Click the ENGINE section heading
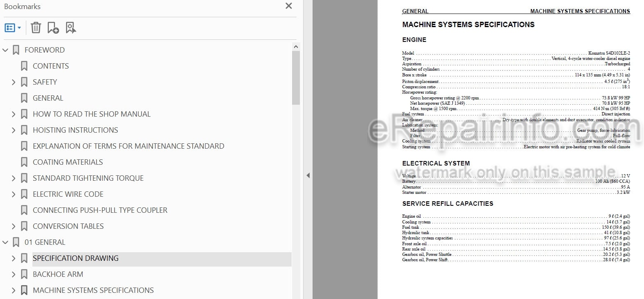 [414, 40]
